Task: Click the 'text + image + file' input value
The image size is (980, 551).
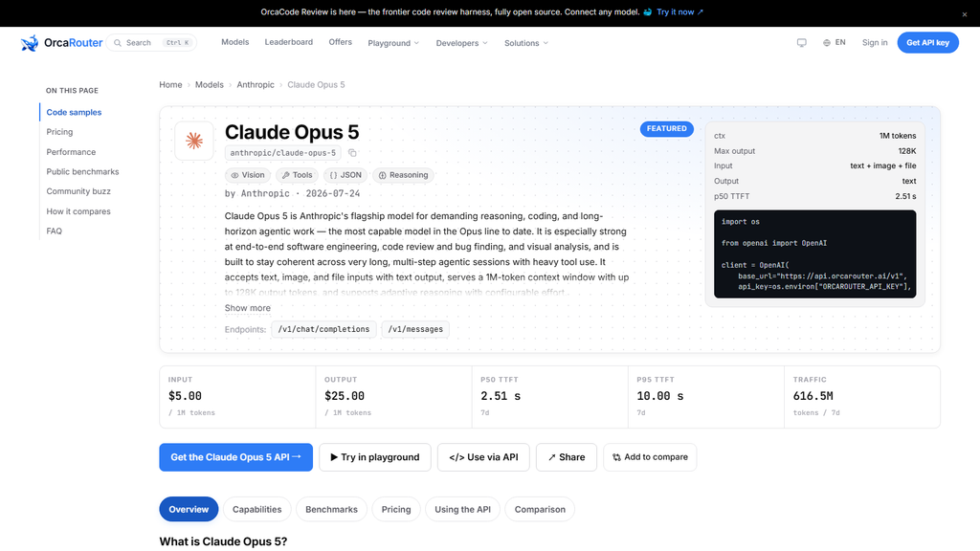Action: tap(883, 165)
